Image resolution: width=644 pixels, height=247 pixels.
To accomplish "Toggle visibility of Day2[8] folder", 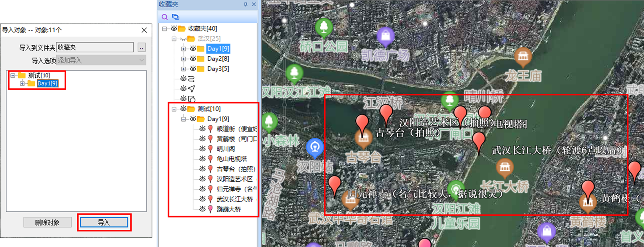I will click(193, 59).
